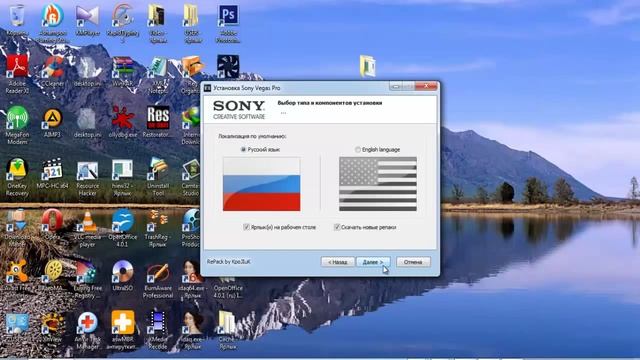
Task: Launch Opera browser from desktop
Action: 52,220
